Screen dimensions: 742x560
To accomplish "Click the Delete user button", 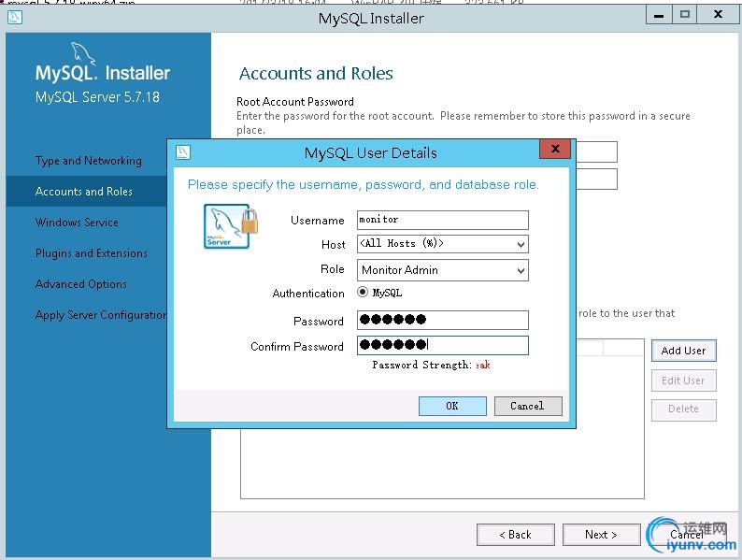I will (x=684, y=409).
